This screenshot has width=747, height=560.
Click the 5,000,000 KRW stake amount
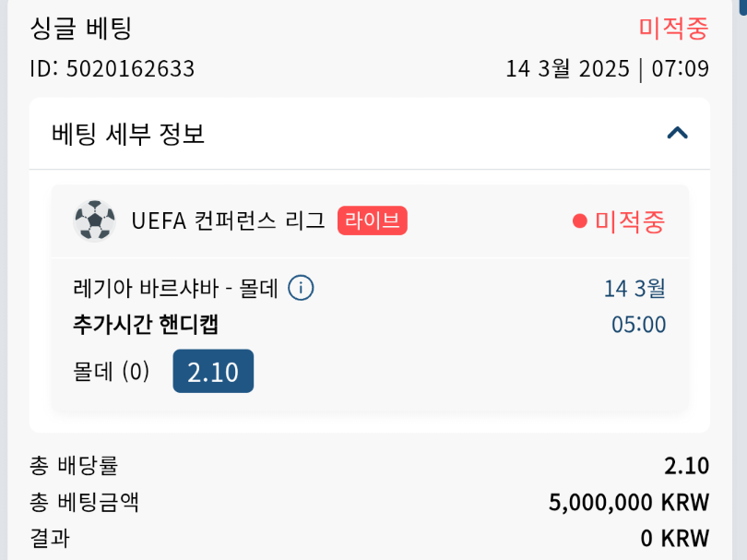pos(628,503)
